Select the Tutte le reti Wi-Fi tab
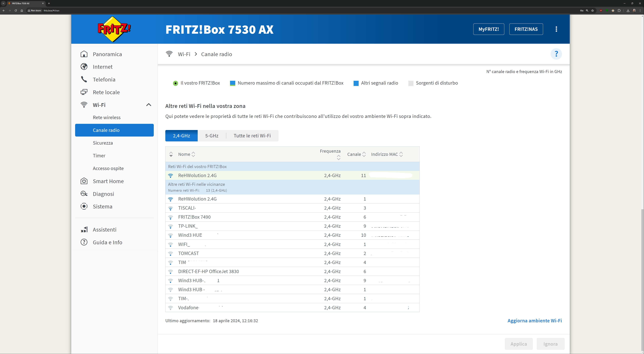Viewport: 644px width, 354px height. click(x=252, y=136)
